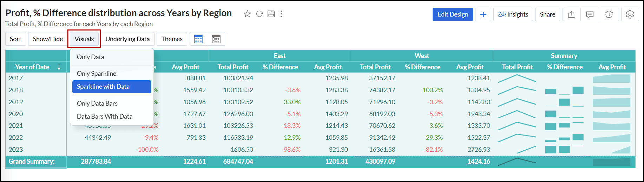Open the three-dot more options menu

281,14
